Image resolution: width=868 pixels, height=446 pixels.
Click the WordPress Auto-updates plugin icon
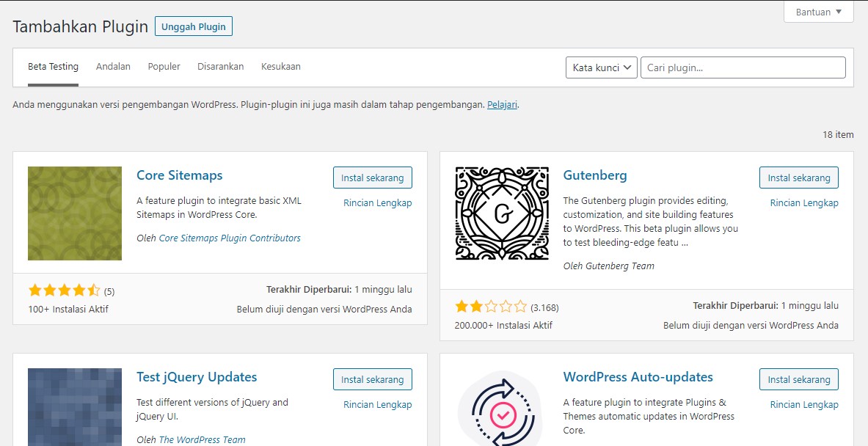502,407
